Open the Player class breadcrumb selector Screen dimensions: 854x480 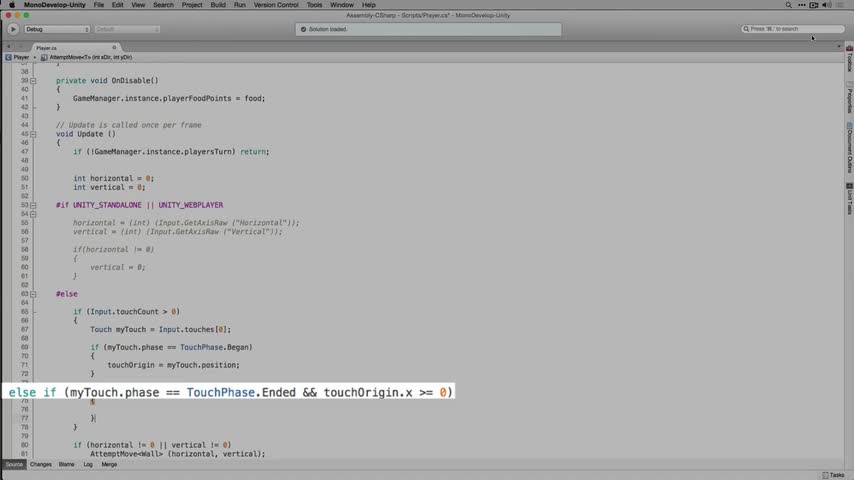click(x=17, y=57)
